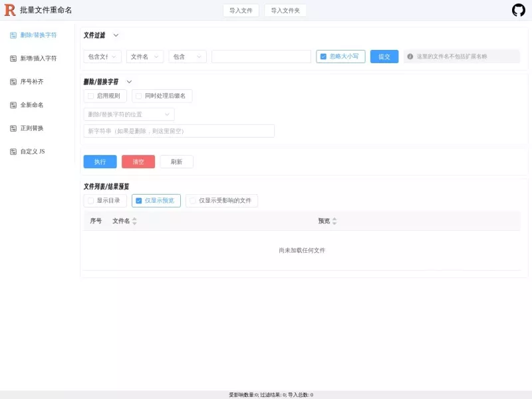The image size is (532, 399).
Task: Select 正则替换 in sidebar
Action: [32, 128]
